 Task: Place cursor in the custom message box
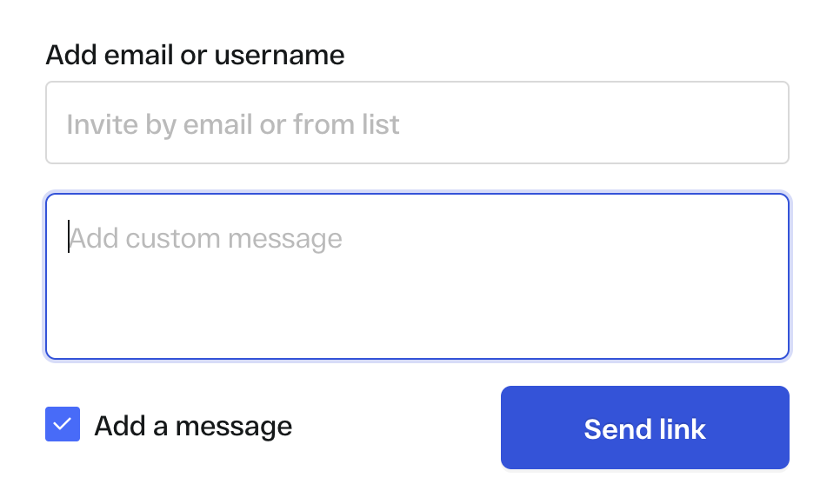[417, 275]
